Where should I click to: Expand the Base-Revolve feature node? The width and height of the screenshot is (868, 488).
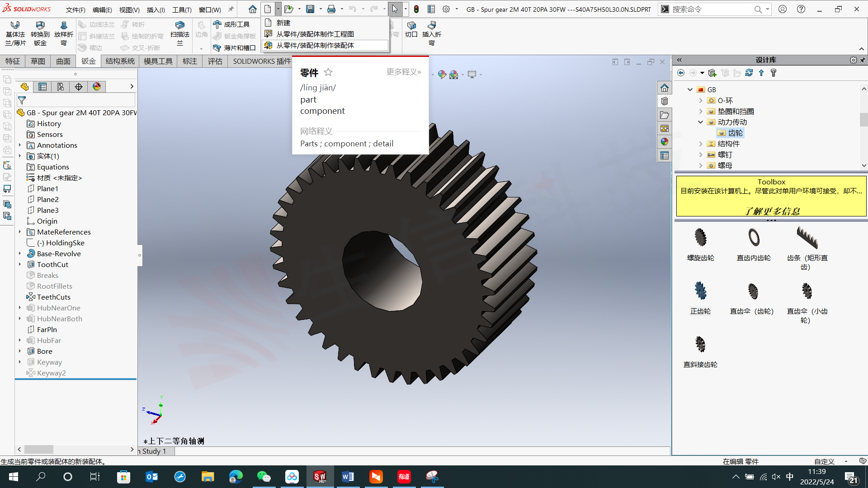point(20,253)
